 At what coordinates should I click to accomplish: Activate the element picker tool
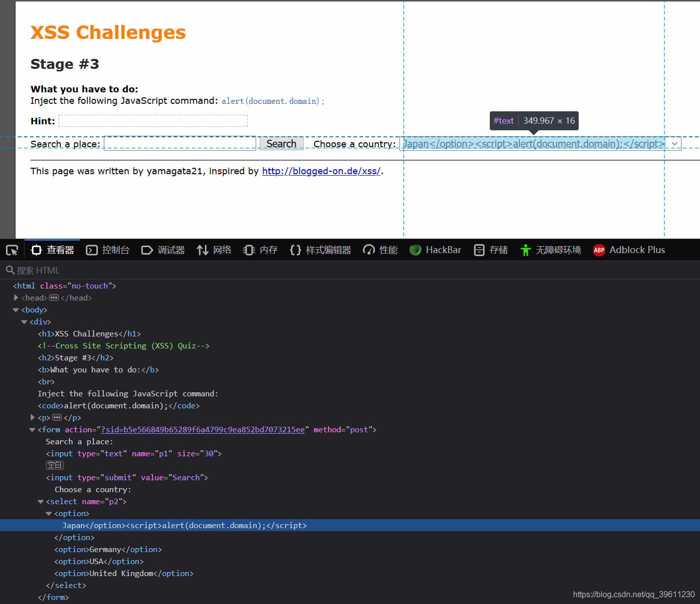(12, 250)
